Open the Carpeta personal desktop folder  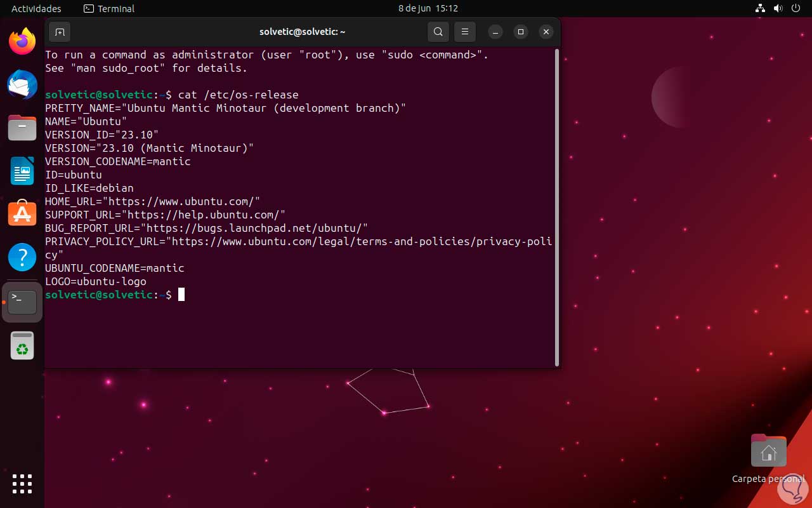click(x=768, y=458)
